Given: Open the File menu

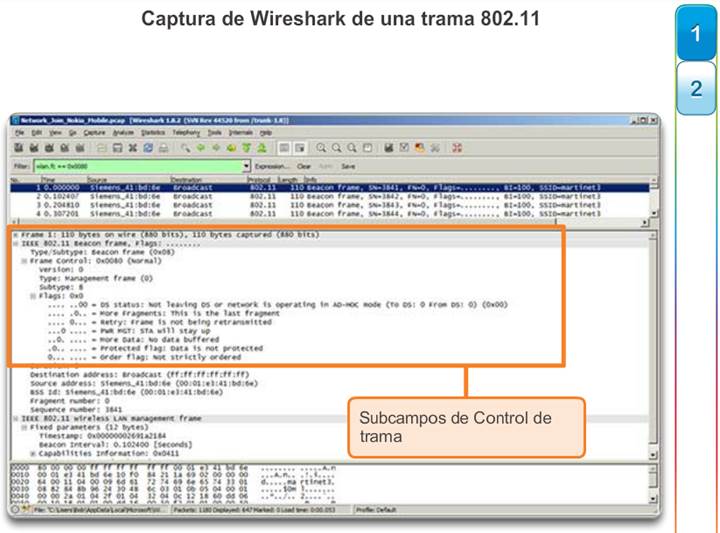Looking at the screenshot, I should [19, 133].
